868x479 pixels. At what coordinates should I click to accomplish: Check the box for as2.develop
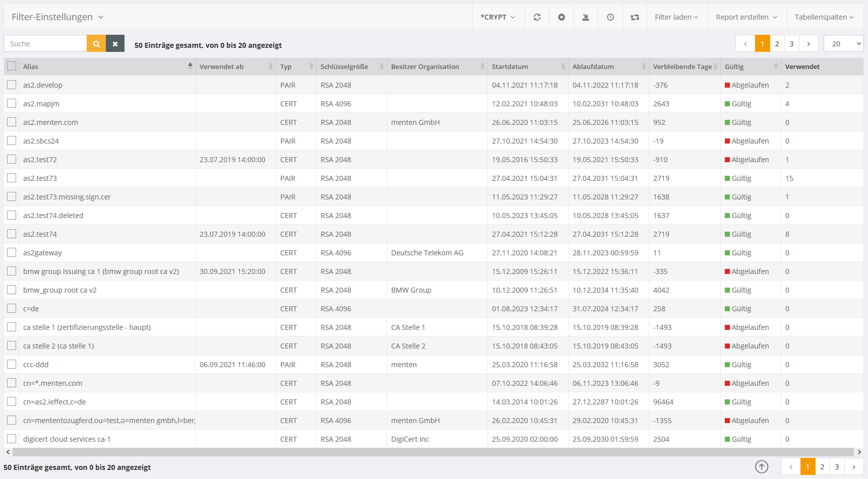[x=12, y=85]
